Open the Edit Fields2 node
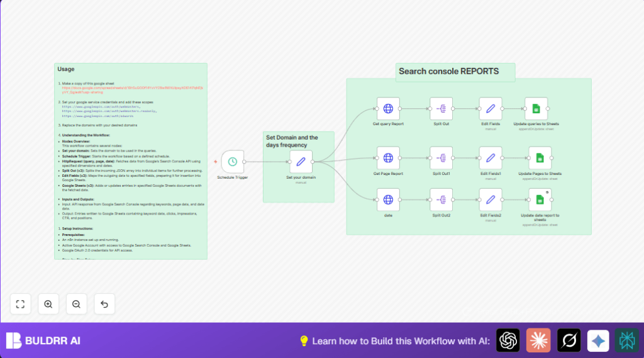 [x=491, y=199]
